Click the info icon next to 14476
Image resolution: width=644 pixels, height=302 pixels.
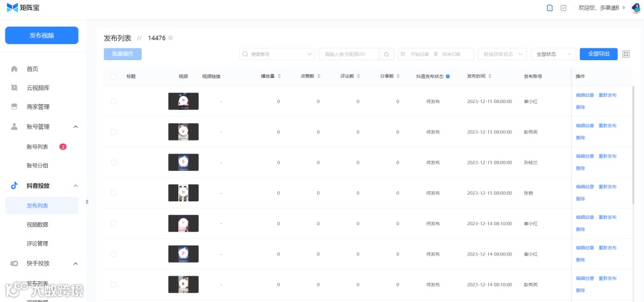click(171, 38)
